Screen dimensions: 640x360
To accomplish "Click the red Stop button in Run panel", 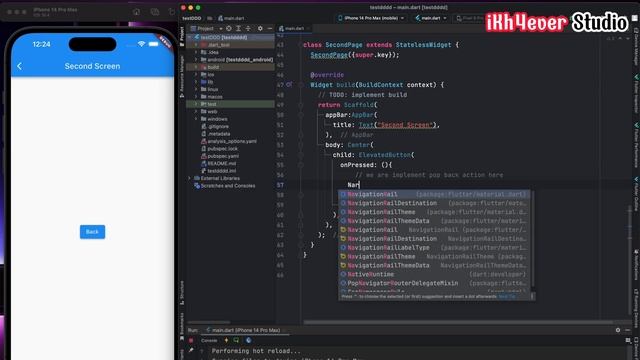I will coord(191,340).
